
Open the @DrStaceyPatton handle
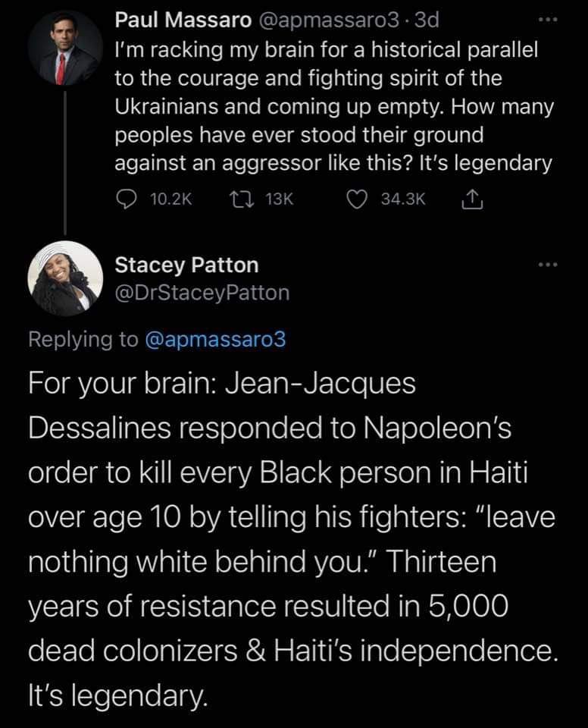coord(202,293)
